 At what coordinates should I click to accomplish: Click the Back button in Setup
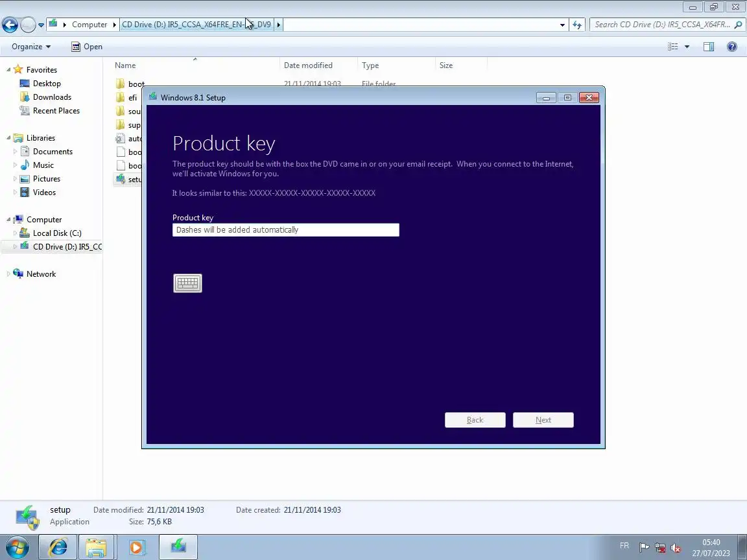(x=475, y=420)
